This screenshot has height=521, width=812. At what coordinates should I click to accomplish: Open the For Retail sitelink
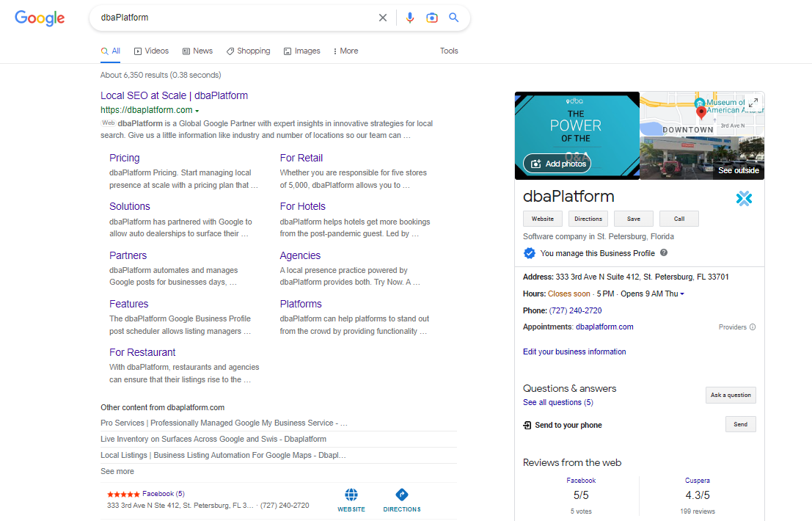[301, 158]
